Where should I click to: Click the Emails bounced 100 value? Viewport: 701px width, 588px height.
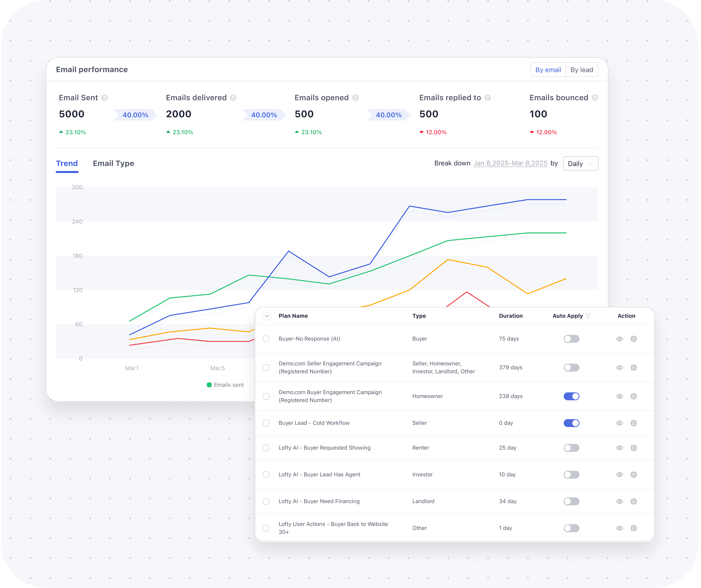point(538,114)
